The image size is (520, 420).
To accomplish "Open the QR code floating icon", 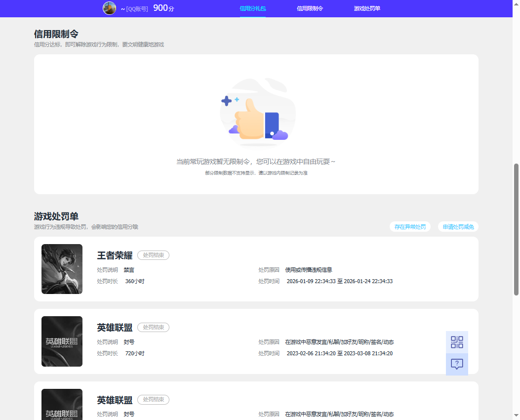I will 457,342.
